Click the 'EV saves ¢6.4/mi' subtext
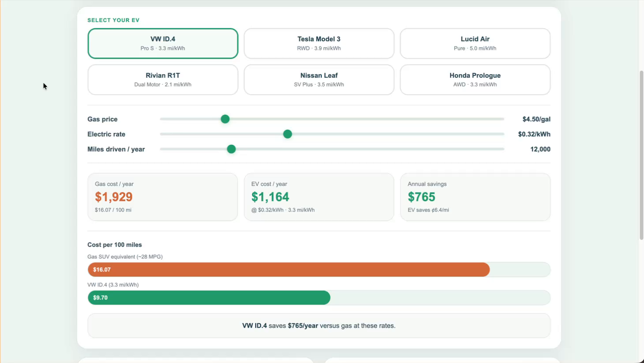644x363 pixels. pos(428,210)
